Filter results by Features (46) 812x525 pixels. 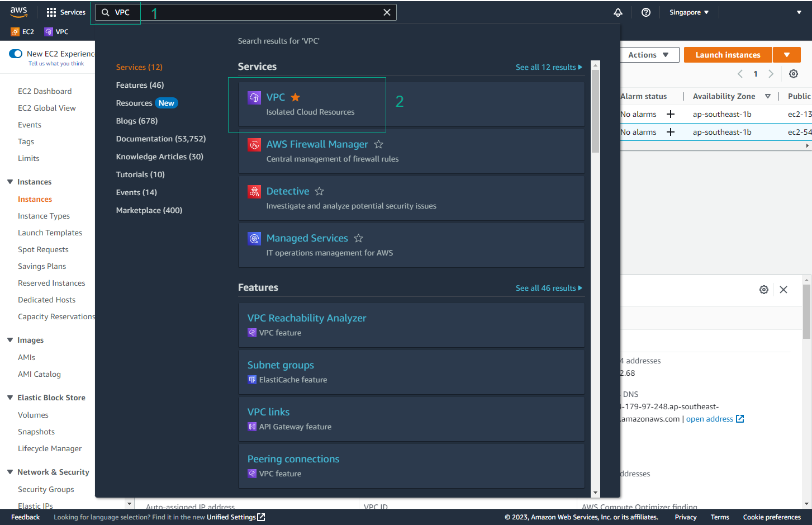pos(140,85)
